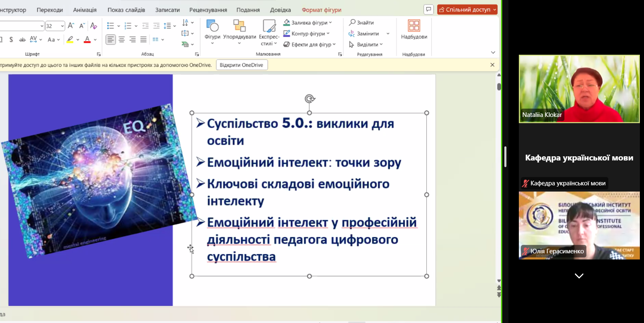This screenshot has width=644, height=323.
Task: Open the Фігури shapes gallery
Action: pyautogui.click(x=212, y=29)
